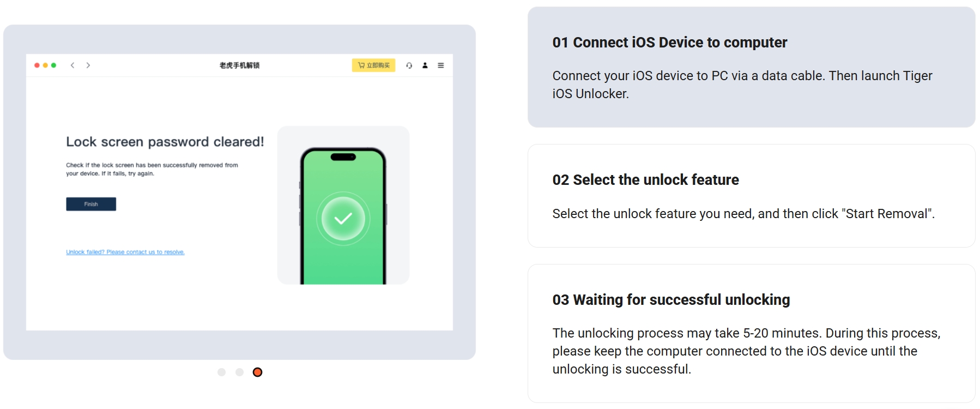The image size is (980, 409).
Task: Select the second carousel dot
Action: tap(239, 372)
